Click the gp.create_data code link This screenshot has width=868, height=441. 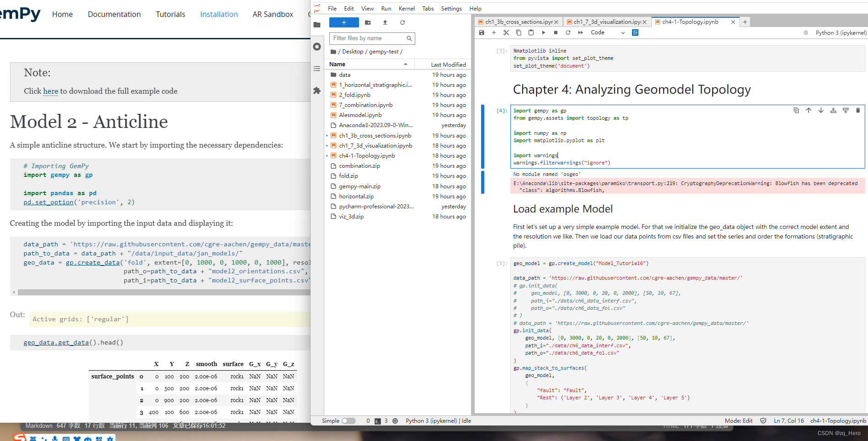tap(92, 262)
